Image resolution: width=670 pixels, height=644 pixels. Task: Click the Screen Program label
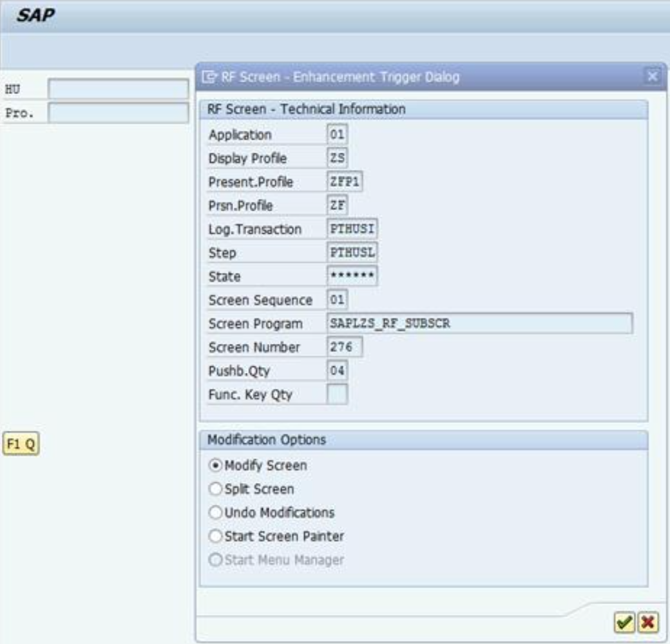(x=256, y=324)
